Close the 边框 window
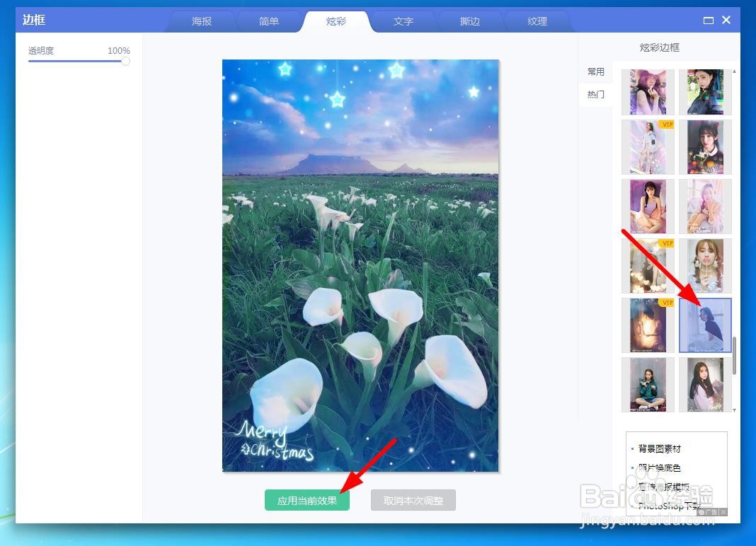This screenshot has height=546, width=756. pos(726,20)
